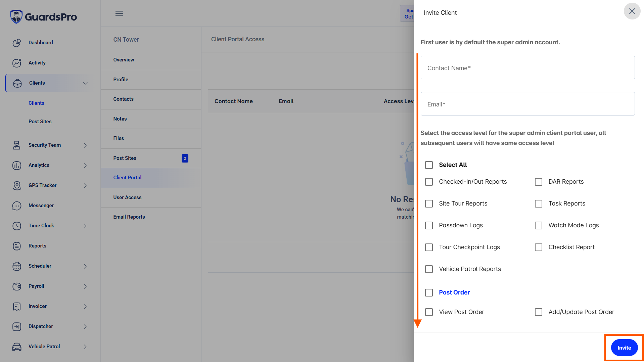
Task: Click the Dispatcher arrow icon
Action: pos(17,326)
